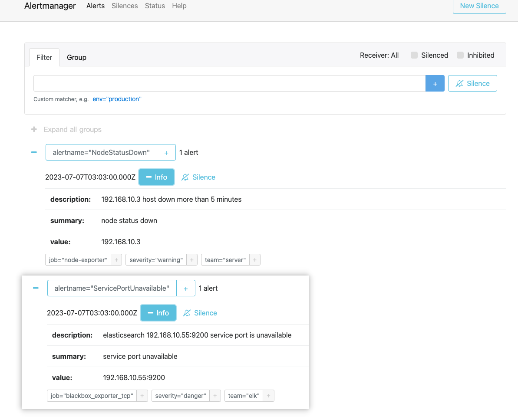Switch to the Group tab
The height and width of the screenshot is (420, 518).
(x=76, y=57)
